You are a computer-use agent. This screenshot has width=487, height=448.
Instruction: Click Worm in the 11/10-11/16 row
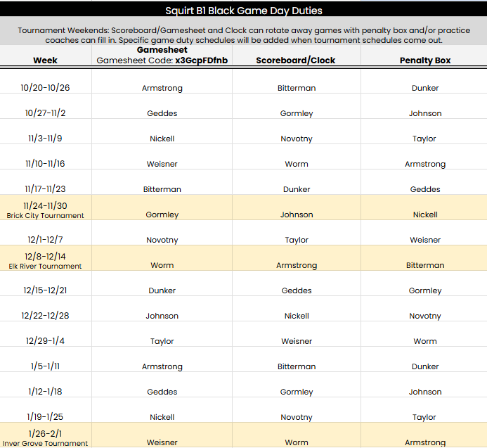click(297, 164)
